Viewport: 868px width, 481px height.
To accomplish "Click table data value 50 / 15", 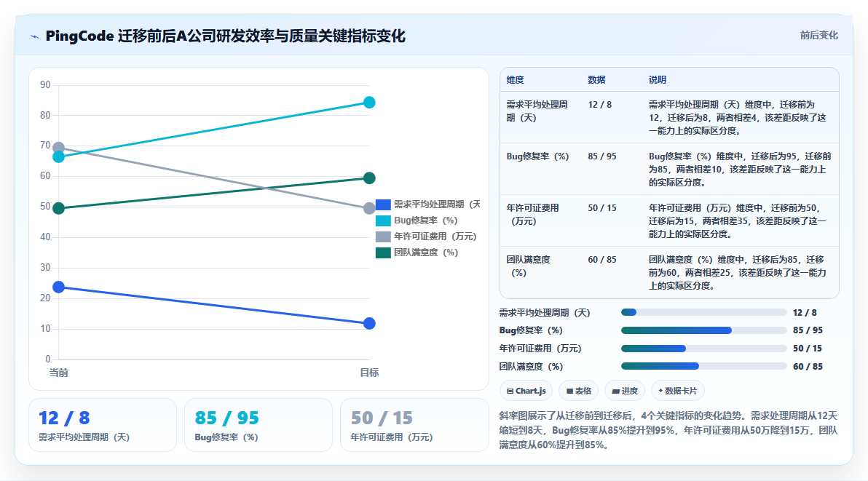I will [601, 208].
